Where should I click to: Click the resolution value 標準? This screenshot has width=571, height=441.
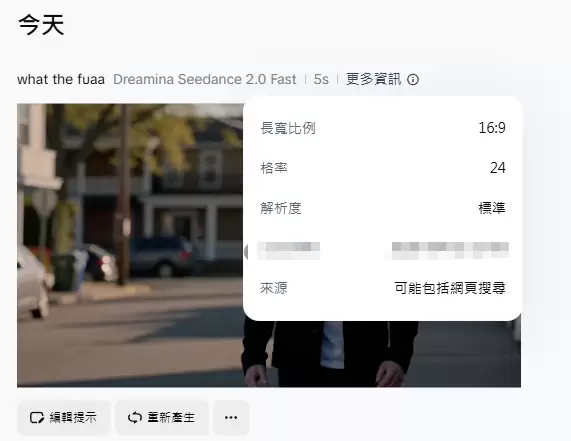pos(492,208)
